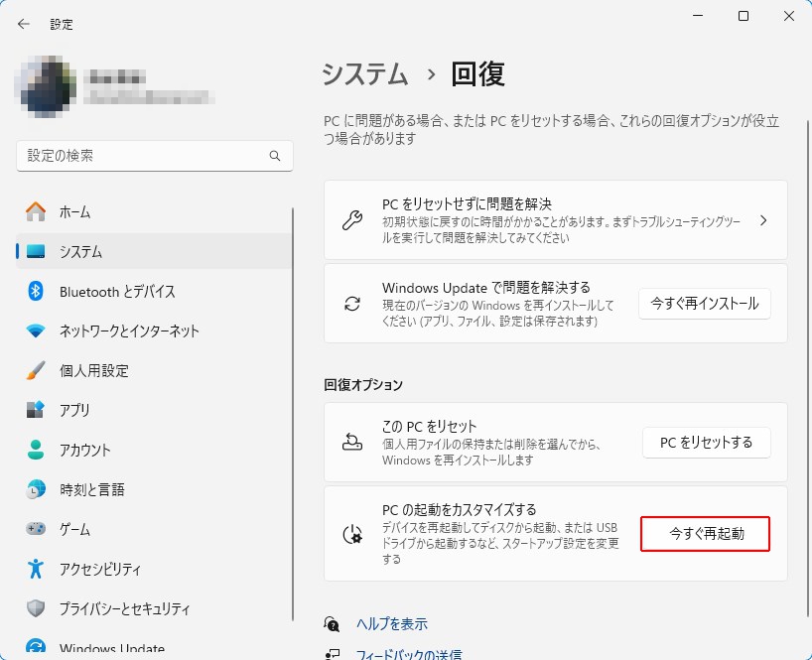Click the ネットワークとインターネット Wi-Fi icon
This screenshot has width=812, height=660.
[x=36, y=330]
